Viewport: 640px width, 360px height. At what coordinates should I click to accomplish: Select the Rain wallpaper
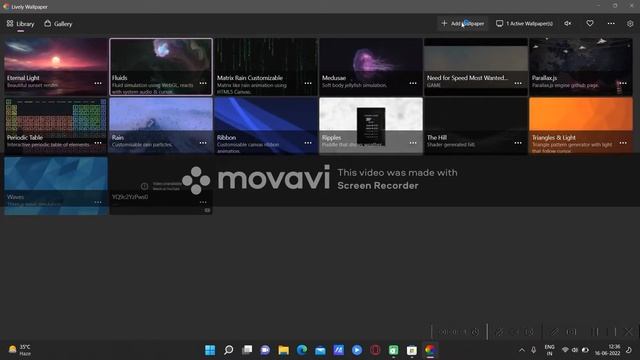coord(161,125)
